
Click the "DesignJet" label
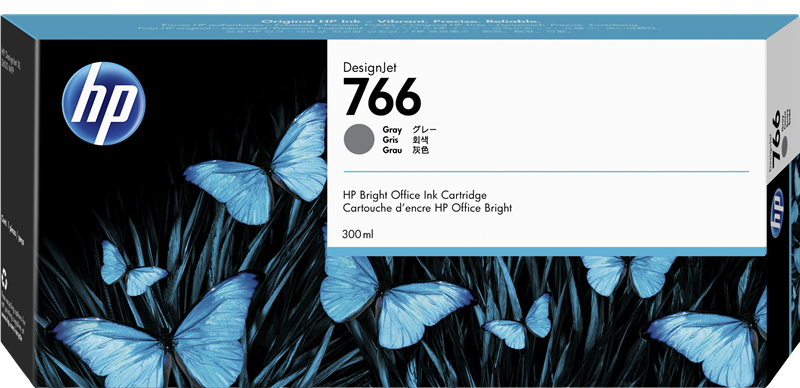pos(370,67)
